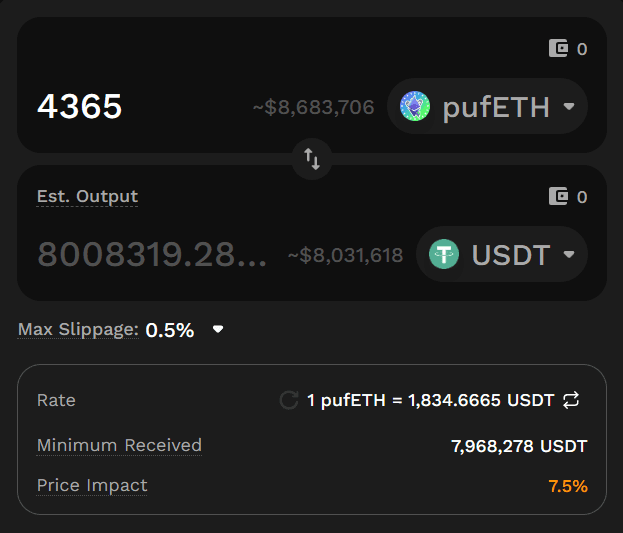
Task: Click the estimated output amount field
Action: pyautogui.click(x=152, y=255)
